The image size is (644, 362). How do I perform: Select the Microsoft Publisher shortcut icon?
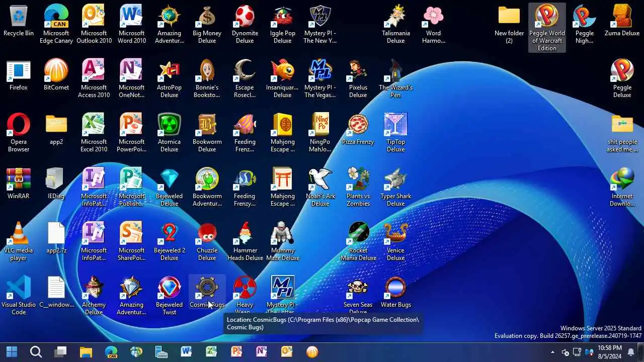132,187
